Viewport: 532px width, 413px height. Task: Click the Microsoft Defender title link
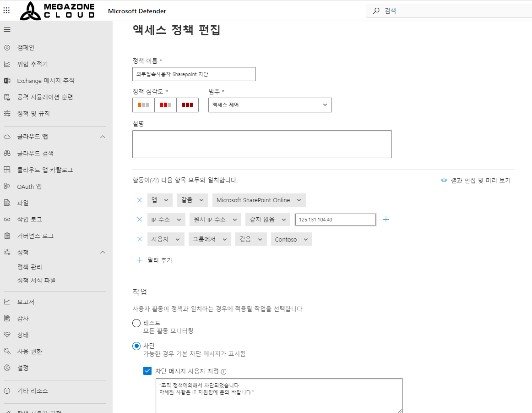tap(137, 11)
